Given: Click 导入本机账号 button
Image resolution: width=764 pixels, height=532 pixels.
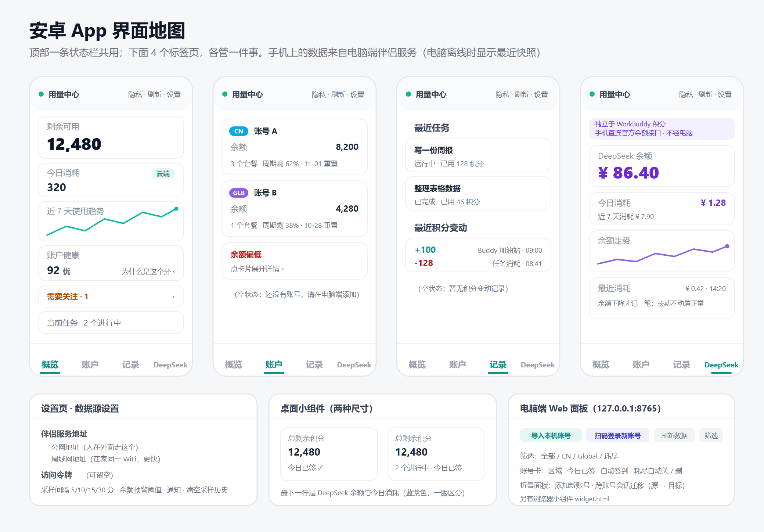Looking at the screenshot, I should pos(551,435).
